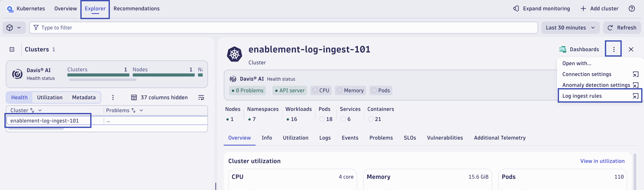Sort by the Problems column
644x190 pixels.
133,110
